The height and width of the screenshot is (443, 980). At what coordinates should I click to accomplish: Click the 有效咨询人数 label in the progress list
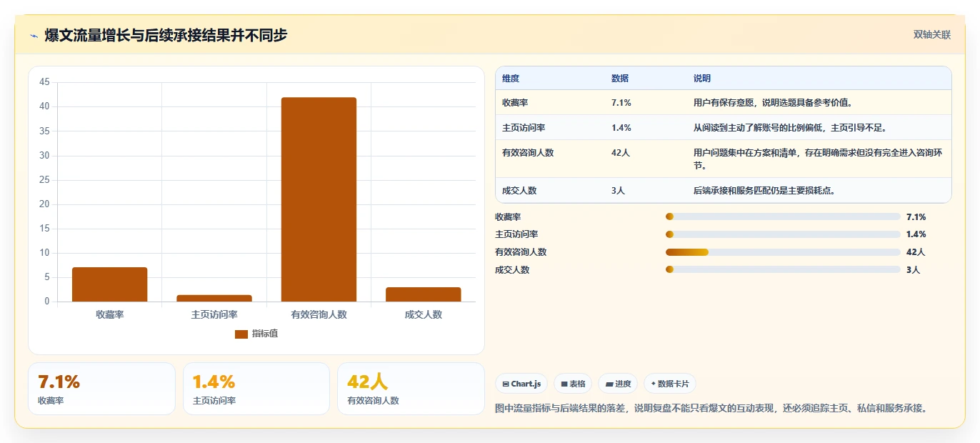coord(521,252)
